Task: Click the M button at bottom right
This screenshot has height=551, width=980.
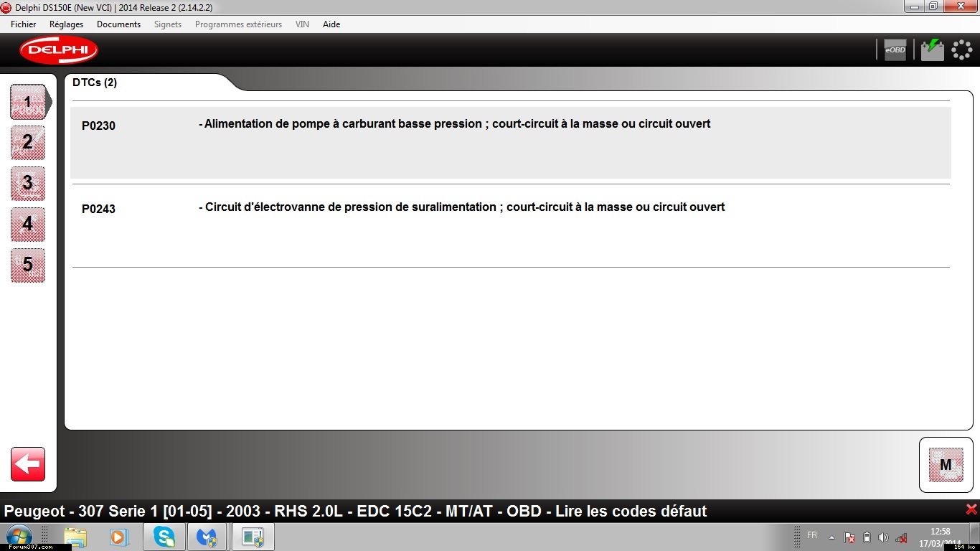Action: [946, 465]
